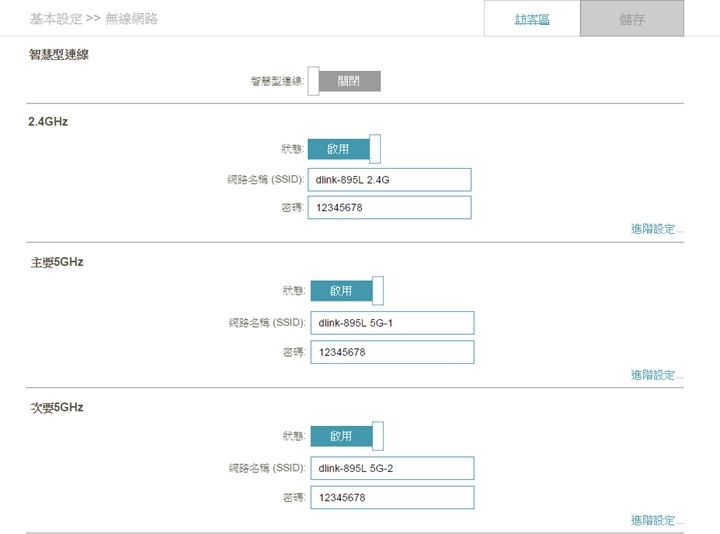Toggle the 主要5GHz 狀態 switch

(x=347, y=291)
